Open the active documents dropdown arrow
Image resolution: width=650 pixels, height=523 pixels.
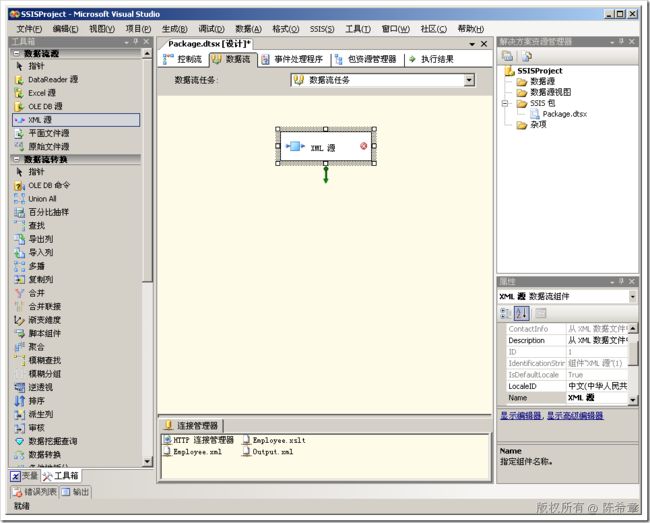(x=472, y=44)
